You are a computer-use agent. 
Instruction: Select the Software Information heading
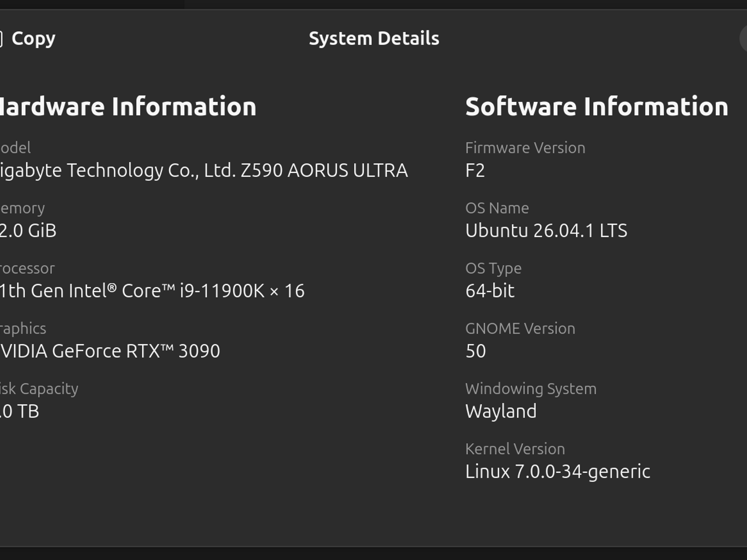coord(597,106)
